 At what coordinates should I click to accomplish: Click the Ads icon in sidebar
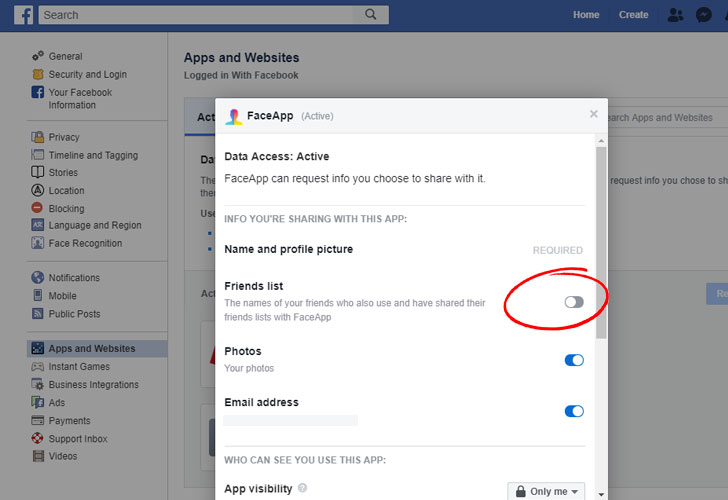(x=38, y=402)
